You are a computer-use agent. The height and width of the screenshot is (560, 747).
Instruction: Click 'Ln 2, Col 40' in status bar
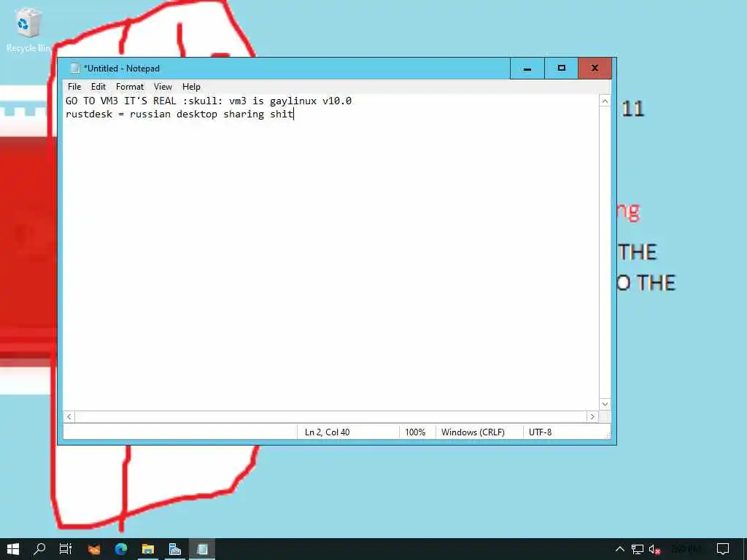point(328,432)
